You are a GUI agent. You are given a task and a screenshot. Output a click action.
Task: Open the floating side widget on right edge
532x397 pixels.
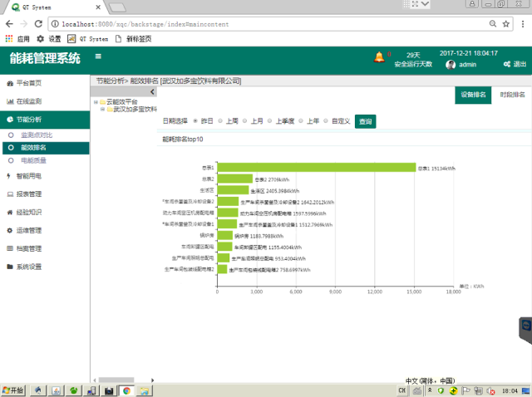point(525,330)
